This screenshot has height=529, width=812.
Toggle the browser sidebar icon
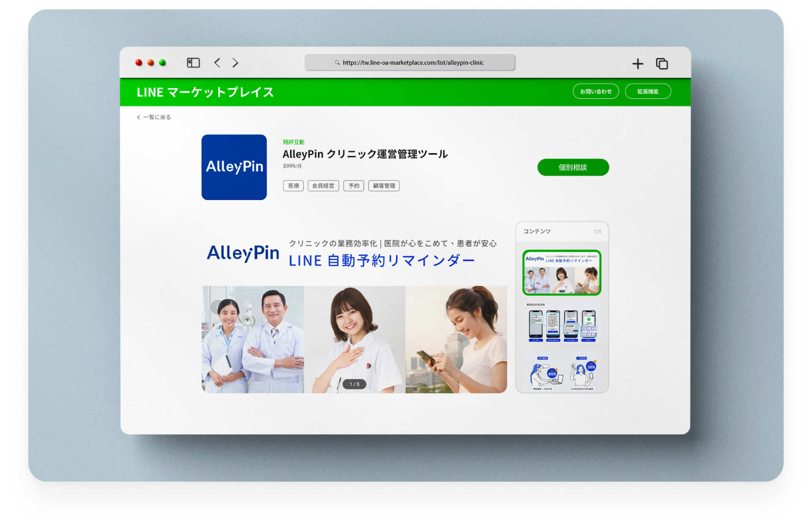pos(193,63)
